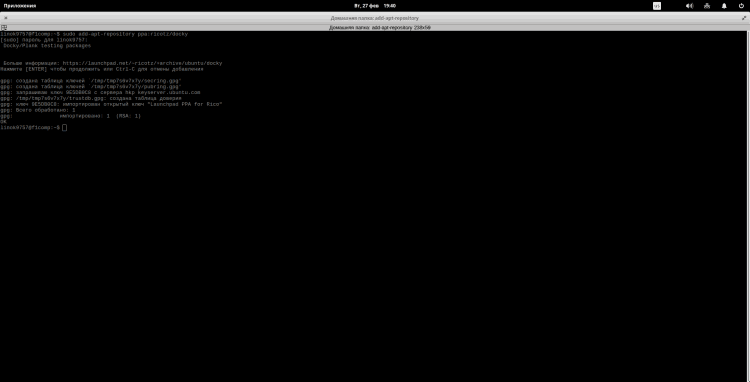Select the window title Домашняя папка: add-apt-repository
This screenshot has width=750, height=382.
click(x=375, y=18)
